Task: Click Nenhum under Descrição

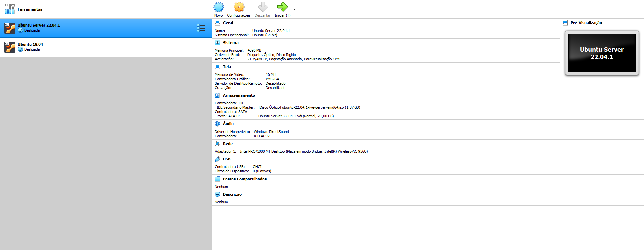Action: [x=221, y=202]
